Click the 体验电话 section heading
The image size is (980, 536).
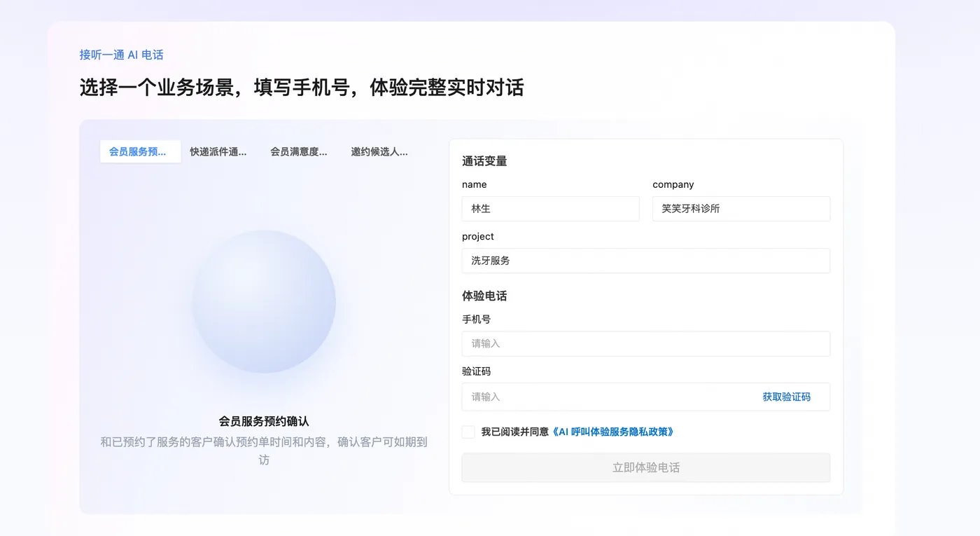point(484,296)
